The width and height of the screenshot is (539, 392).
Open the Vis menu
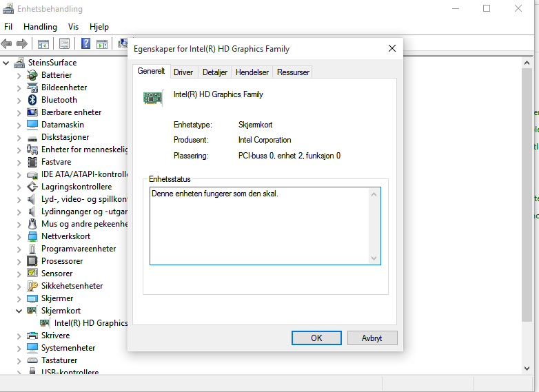[x=73, y=27]
